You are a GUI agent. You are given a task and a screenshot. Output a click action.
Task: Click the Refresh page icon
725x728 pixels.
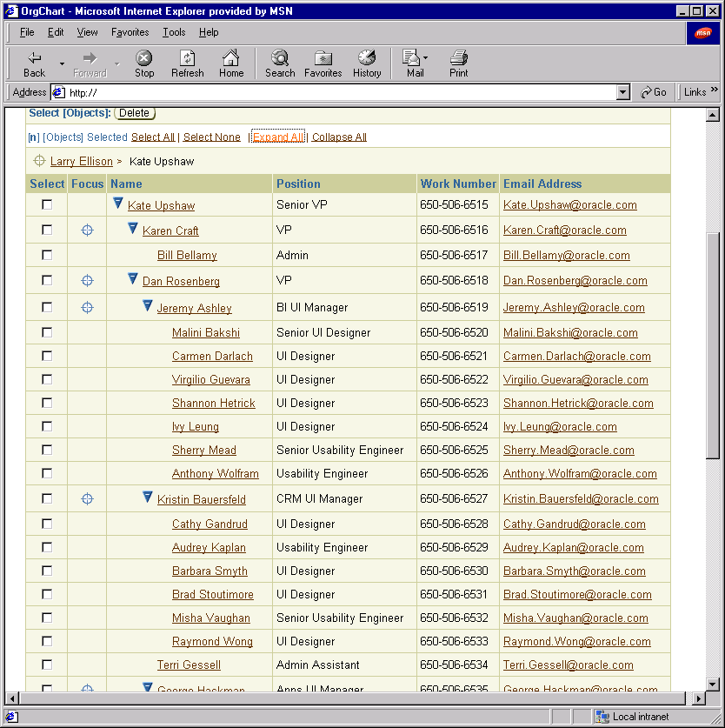click(x=187, y=63)
